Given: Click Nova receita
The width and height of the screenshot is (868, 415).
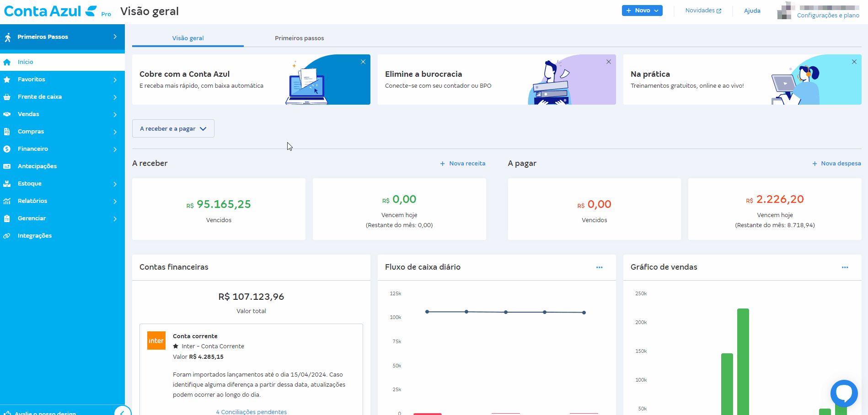Looking at the screenshot, I should point(463,164).
